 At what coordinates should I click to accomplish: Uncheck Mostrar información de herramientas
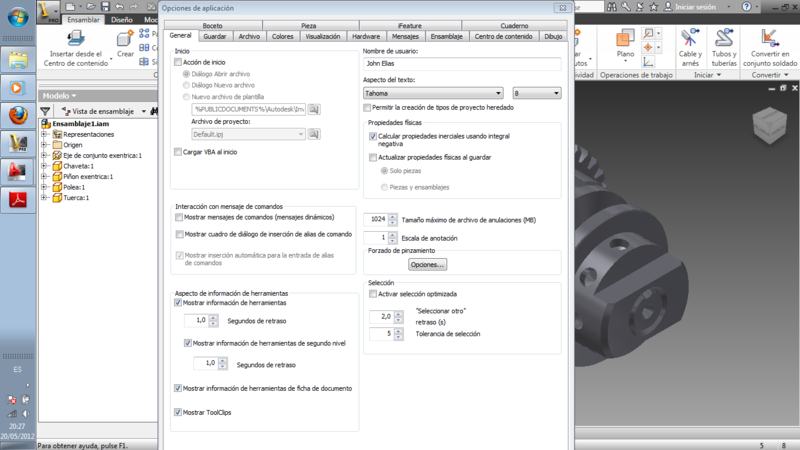[178, 303]
